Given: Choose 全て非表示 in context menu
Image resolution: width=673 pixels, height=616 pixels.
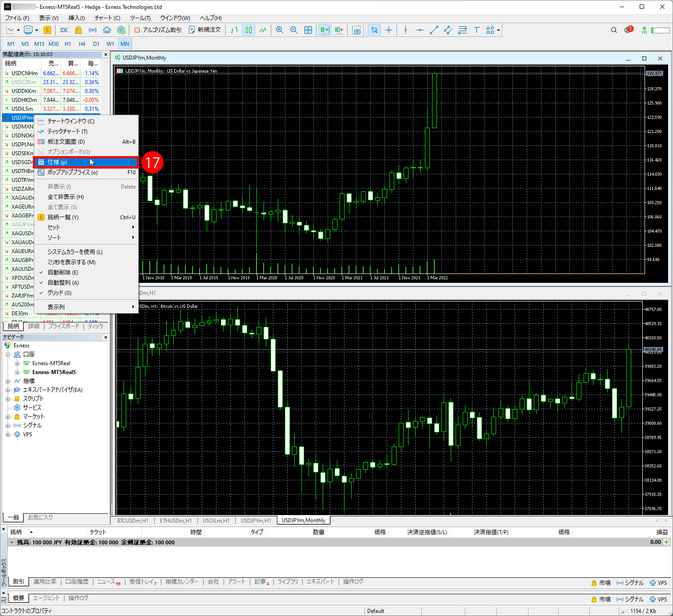Looking at the screenshot, I should click(x=86, y=197).
